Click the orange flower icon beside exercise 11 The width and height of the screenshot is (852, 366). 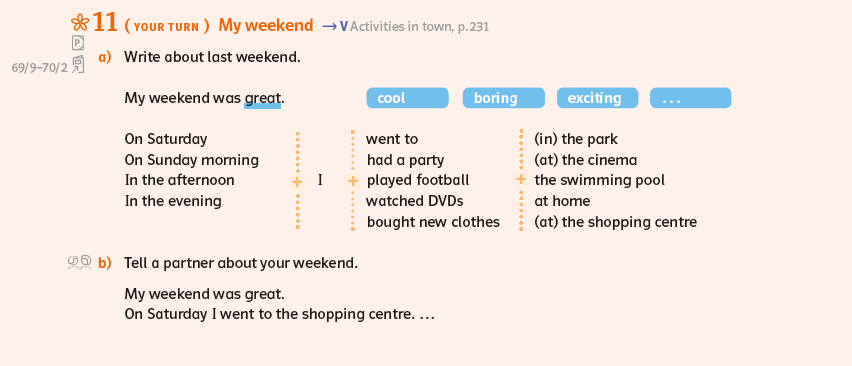[x=80, y=23]
